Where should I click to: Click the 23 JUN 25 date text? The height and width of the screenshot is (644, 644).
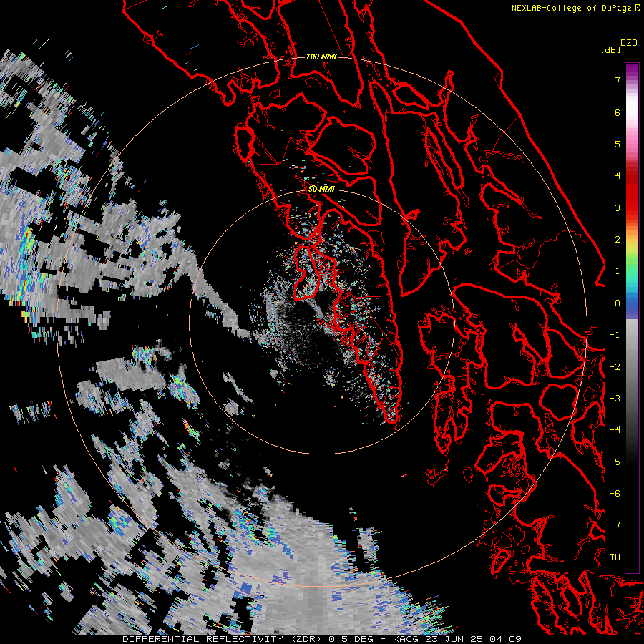453,639
